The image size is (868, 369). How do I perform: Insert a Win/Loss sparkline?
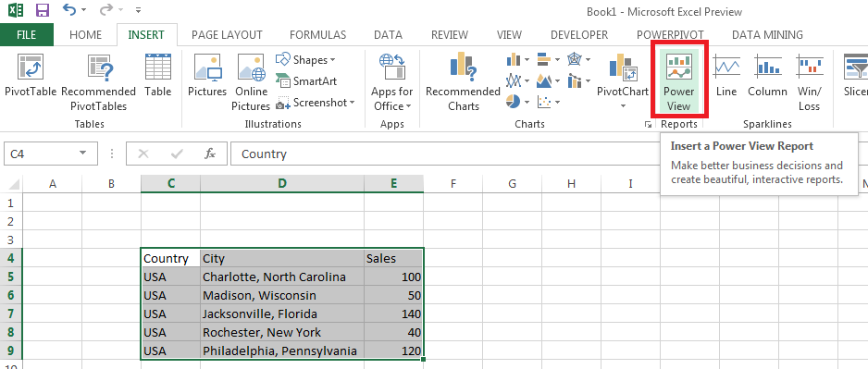pyautogui.click(x=810, y=82)
